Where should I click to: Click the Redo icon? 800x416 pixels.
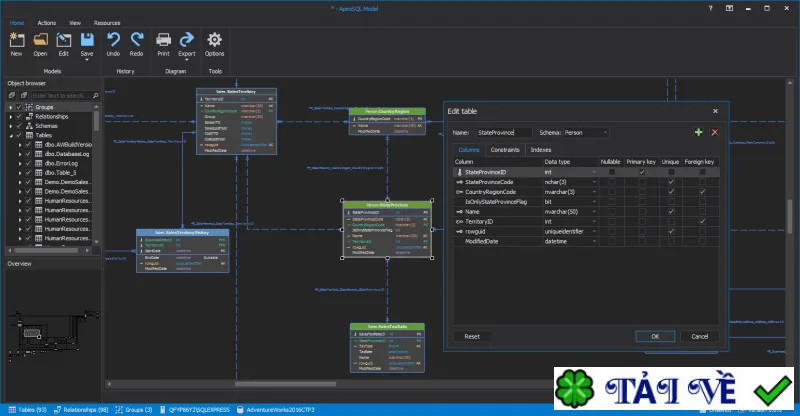tap(136, 40)
